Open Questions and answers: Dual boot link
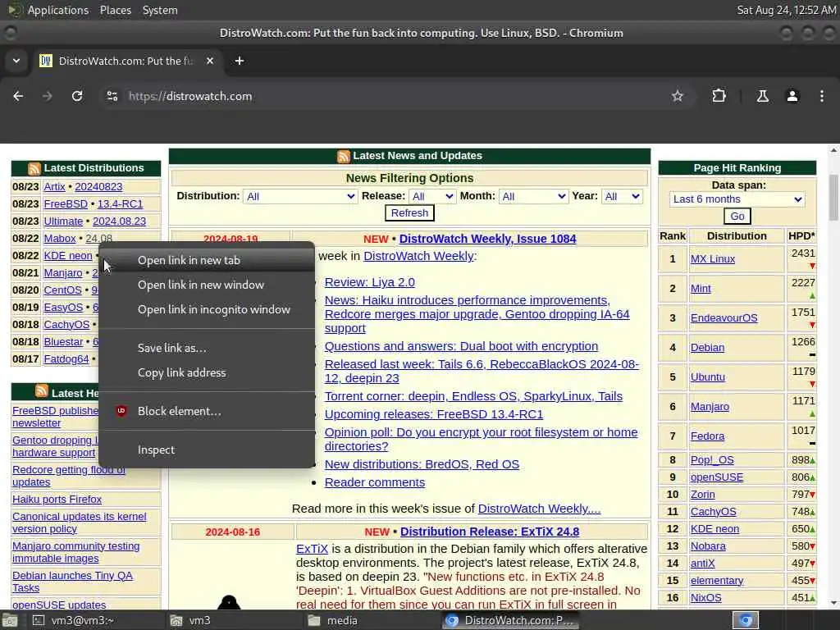Viewport: 840px width, 630px height. [x=461, y=347]
